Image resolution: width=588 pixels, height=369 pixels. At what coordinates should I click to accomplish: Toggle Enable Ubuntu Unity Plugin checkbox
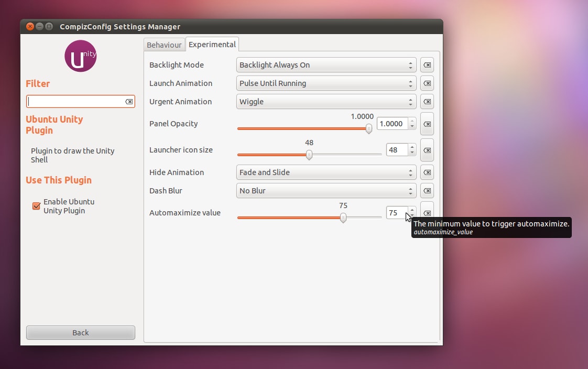click(36, 206)
